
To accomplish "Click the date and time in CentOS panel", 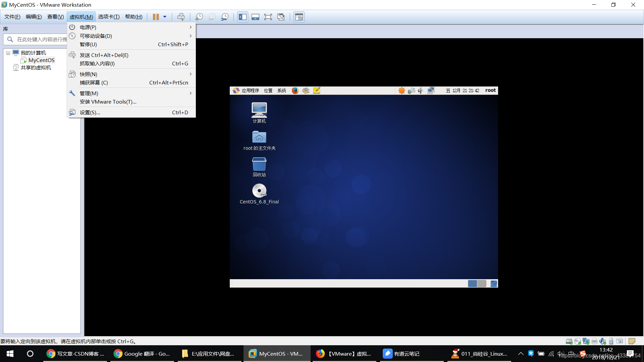I will 462,90.
